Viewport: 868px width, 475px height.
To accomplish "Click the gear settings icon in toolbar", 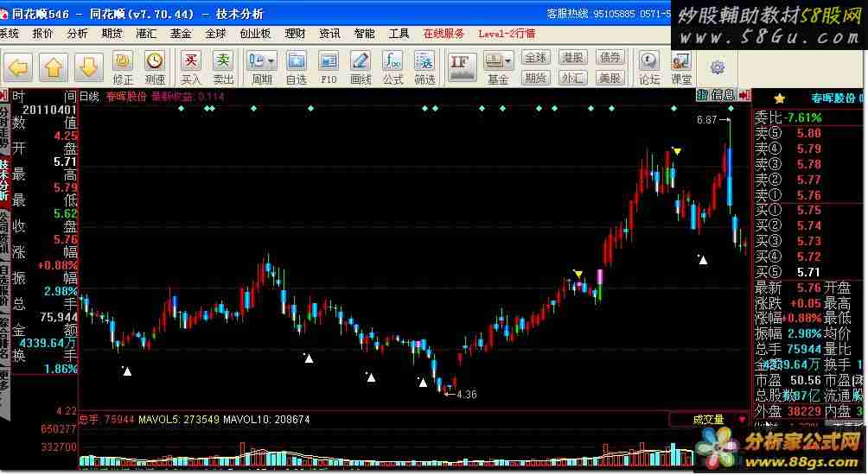I will click(718, 67).
